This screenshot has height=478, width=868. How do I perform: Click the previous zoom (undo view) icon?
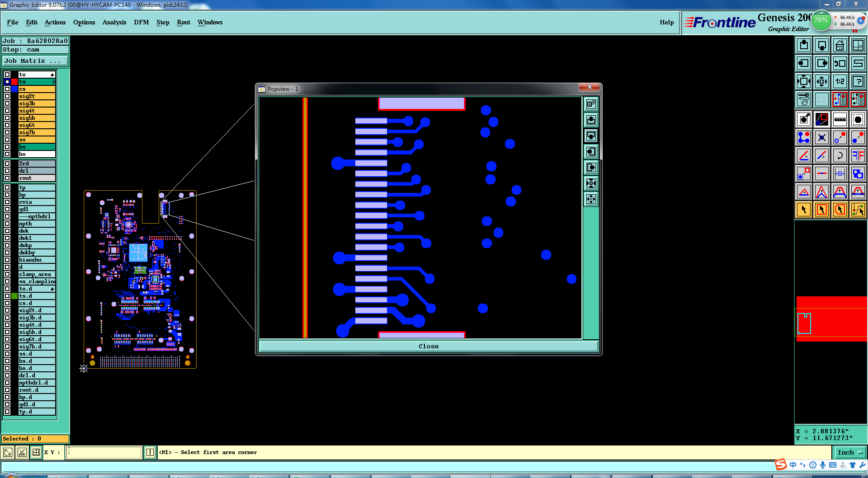tap(840, 63)
